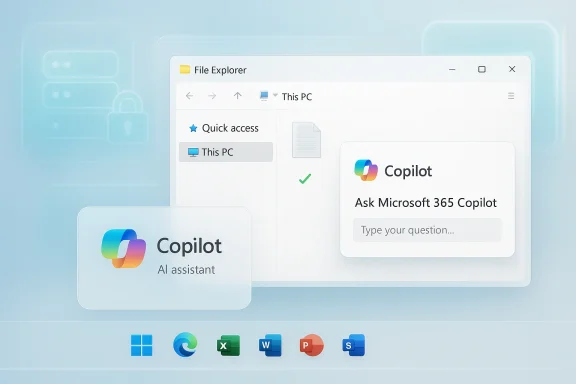This screenshot has height=384, width=576.
Task: Open Word from the taskbar
Action: (x=270, y=345)
